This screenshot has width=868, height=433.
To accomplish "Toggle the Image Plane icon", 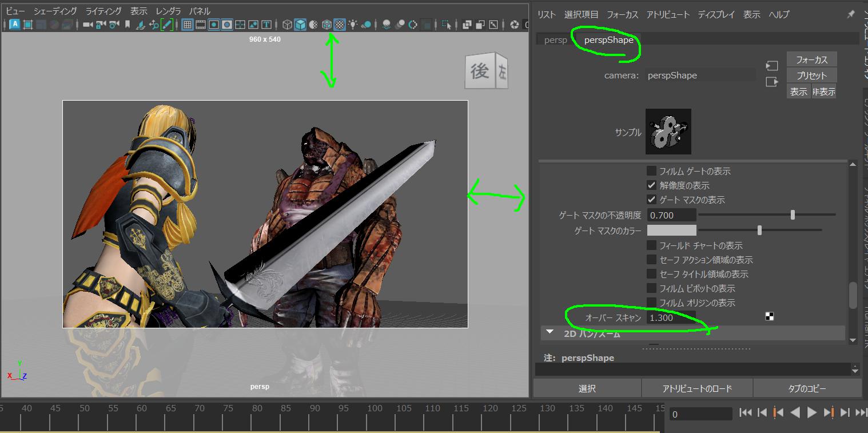I will click(x=140, y=25).
